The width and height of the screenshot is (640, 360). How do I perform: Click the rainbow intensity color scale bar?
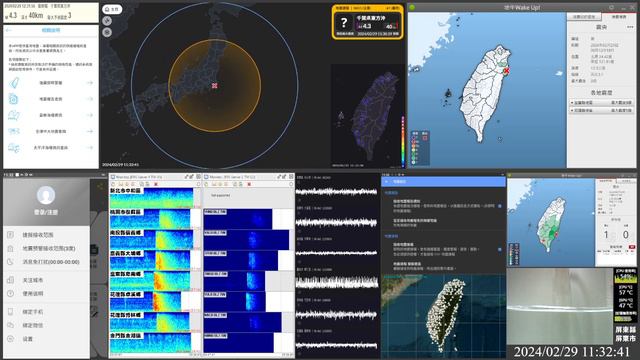[403, 141]
